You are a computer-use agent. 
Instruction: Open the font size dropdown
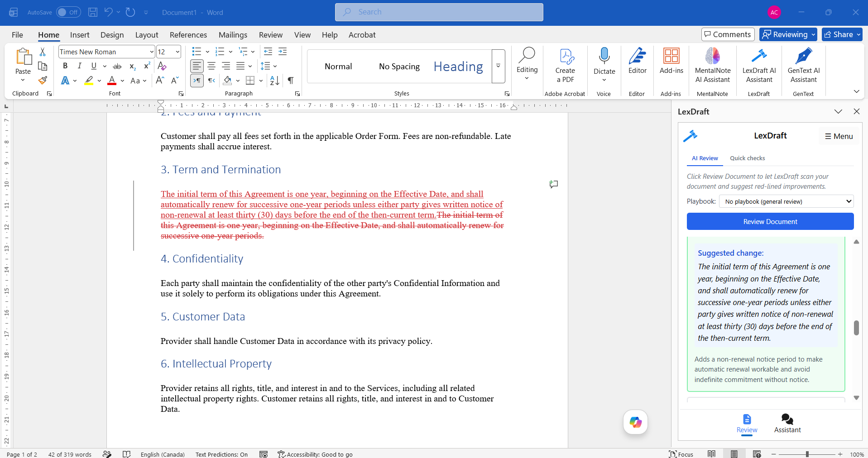coord(177,52)
